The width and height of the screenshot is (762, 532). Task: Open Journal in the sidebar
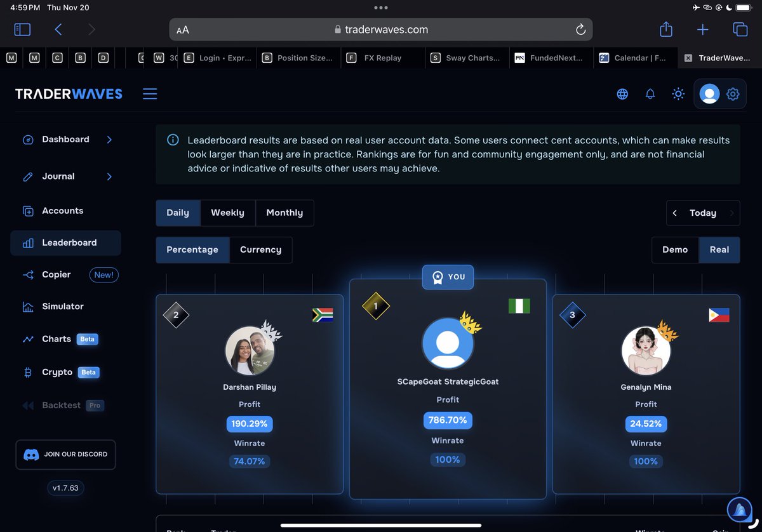tap(58, 176)
